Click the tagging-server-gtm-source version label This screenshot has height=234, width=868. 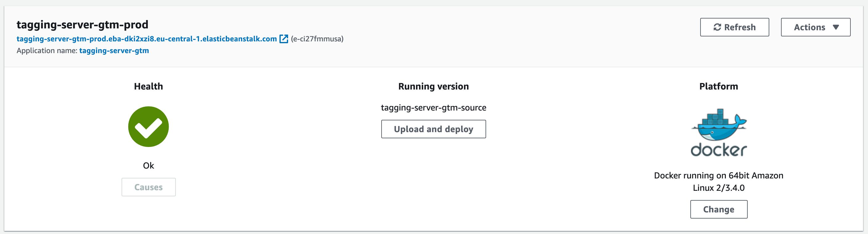434,107
